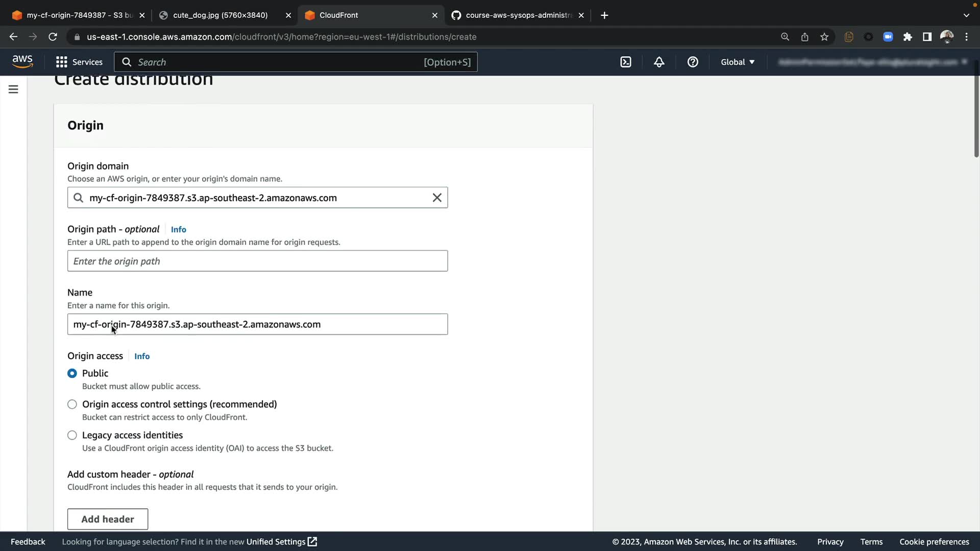Viewport: 980px width, 551px height.
Task: Open the Global region dropdown
Action: [738, 62]
